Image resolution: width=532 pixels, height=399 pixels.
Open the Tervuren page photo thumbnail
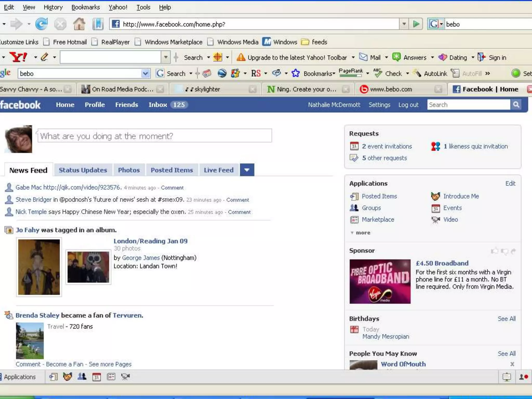30,341
